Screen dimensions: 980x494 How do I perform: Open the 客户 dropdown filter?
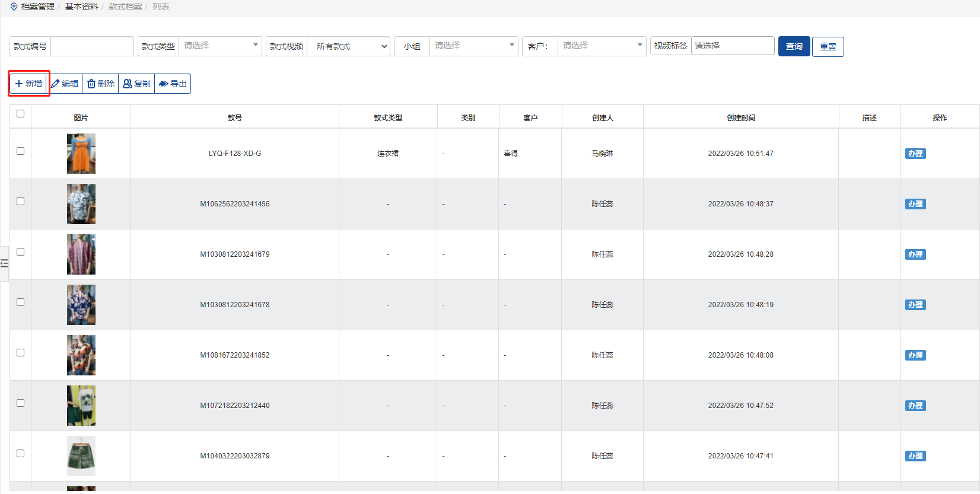602,46
